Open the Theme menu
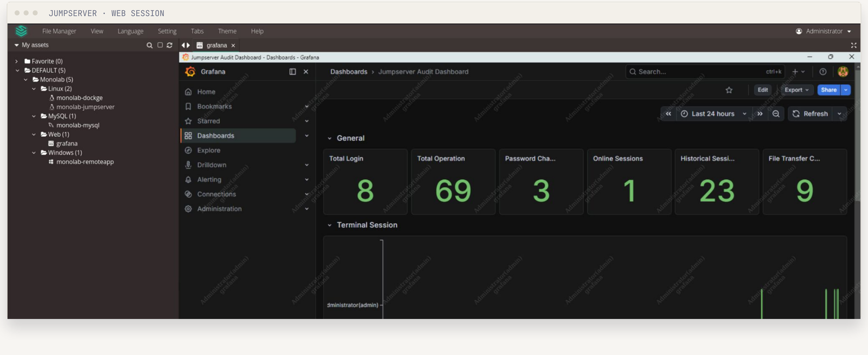Image resolution: width=868 pixels, height=355 pixels. click(x=227, y=31)
